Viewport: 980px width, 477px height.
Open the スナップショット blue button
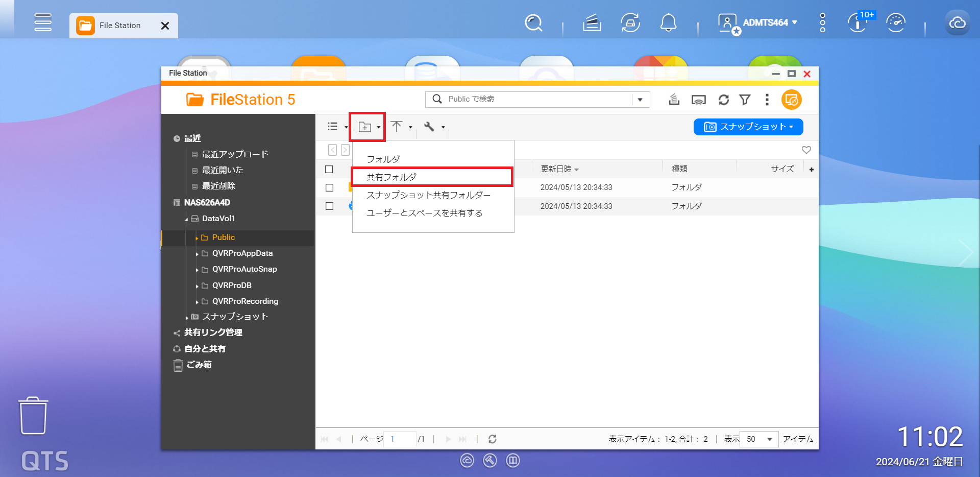(x=748, y=127)
